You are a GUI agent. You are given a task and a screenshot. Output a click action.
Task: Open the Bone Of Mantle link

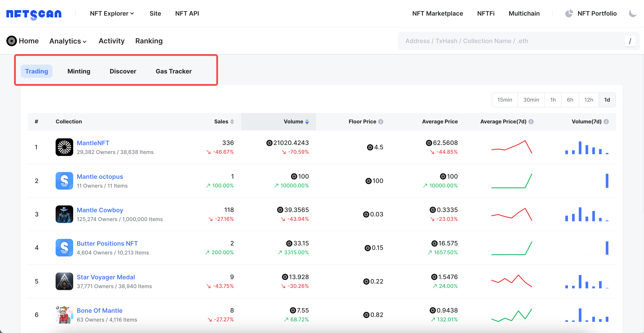coord(100,311)
